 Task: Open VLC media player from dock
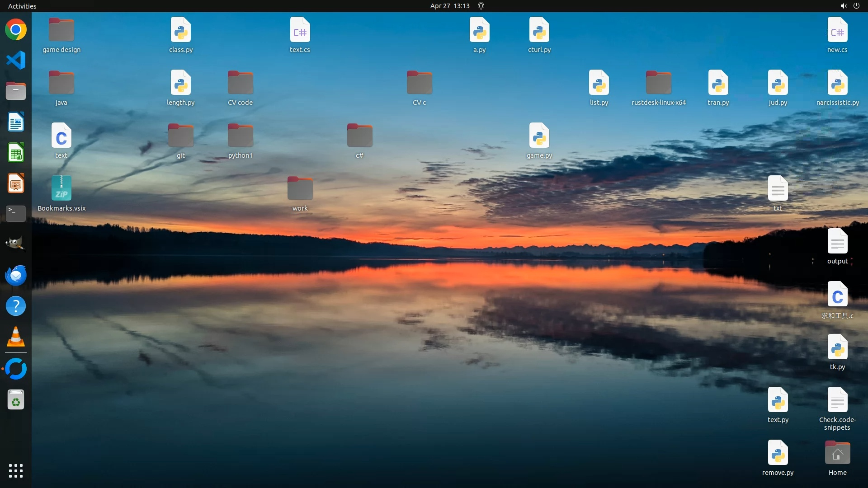tap(16, 337)
